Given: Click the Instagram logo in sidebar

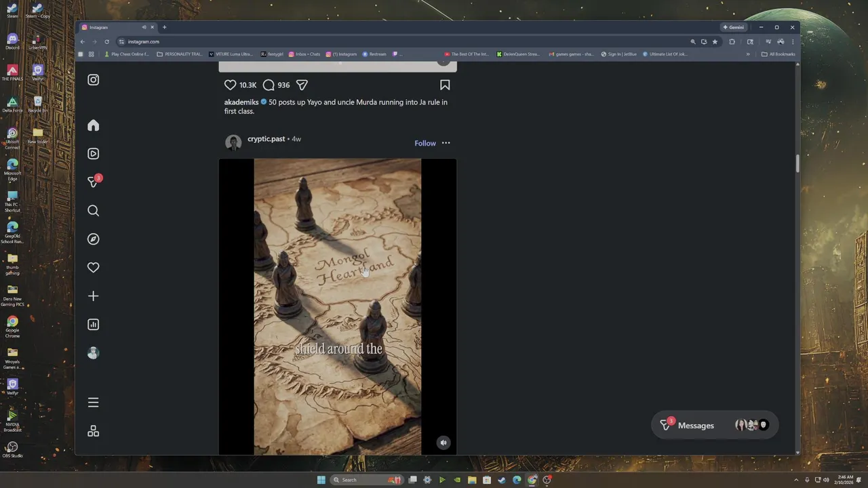Looking at the screenshot, I should point(94,80).
